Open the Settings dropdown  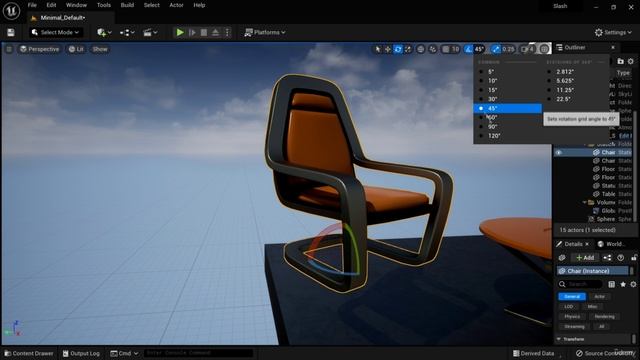coord(613,32)
